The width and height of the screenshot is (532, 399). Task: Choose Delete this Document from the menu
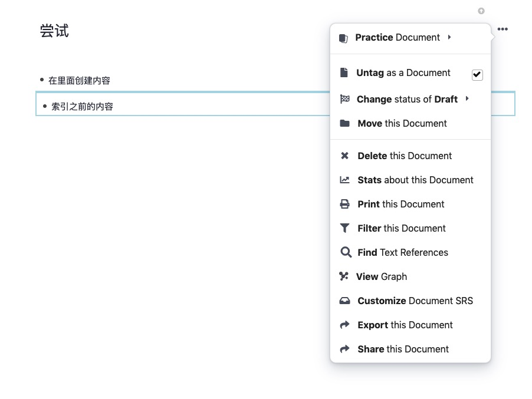click(405, 156)
